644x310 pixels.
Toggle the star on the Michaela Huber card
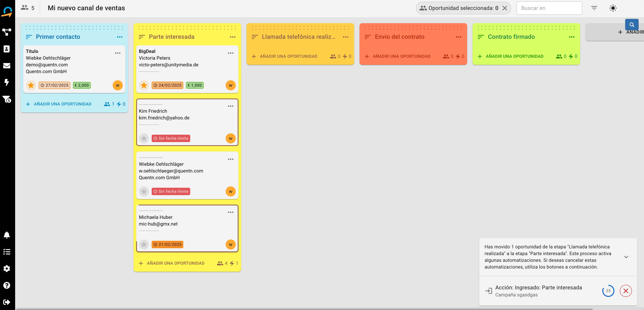click(x=144, y=244)
